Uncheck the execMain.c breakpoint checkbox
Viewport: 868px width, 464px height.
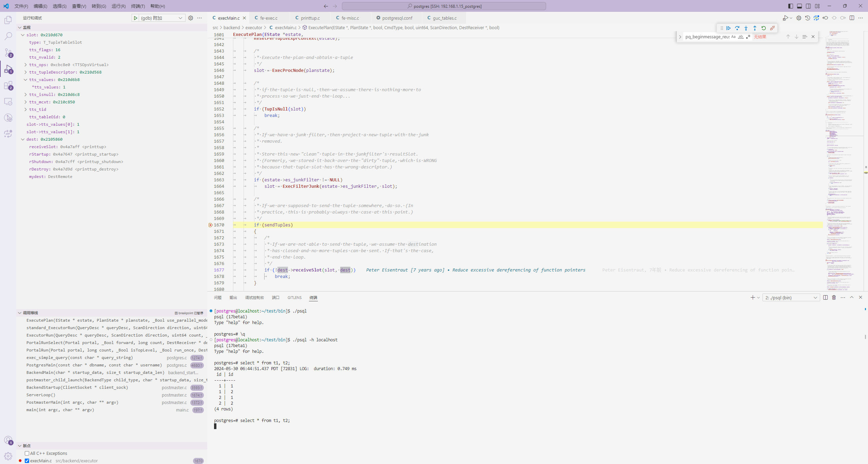point(27,461)
